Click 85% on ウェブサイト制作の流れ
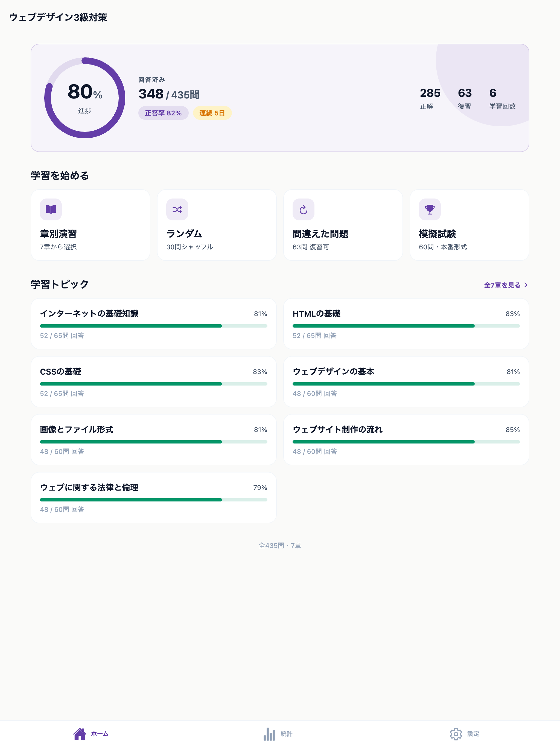 tap(512, 430)
